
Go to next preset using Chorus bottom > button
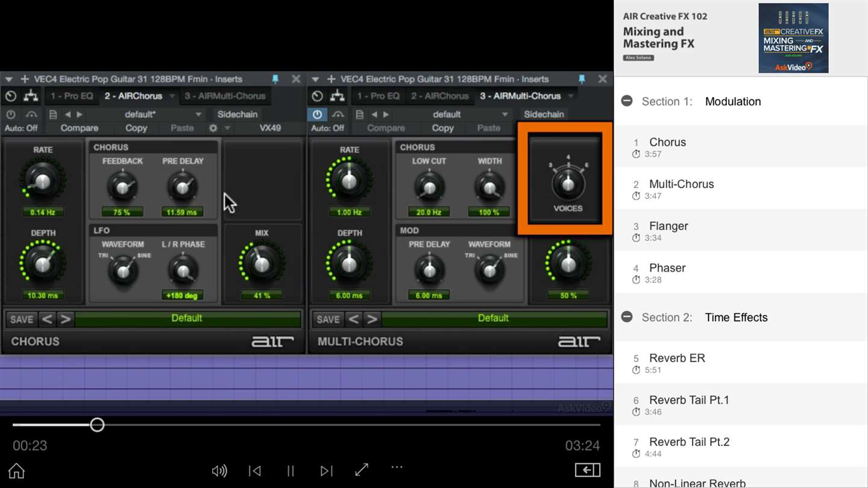pos(65,319)
